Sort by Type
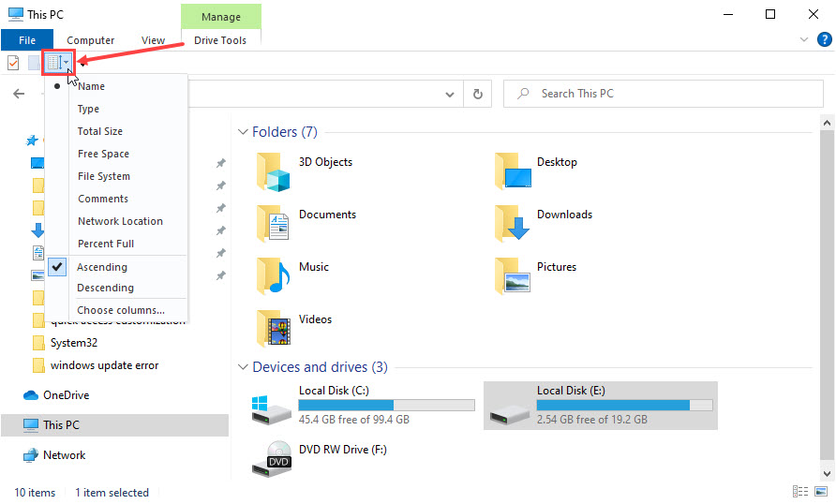Viewport: 836px width, 504px height. (x=117, y=109)
